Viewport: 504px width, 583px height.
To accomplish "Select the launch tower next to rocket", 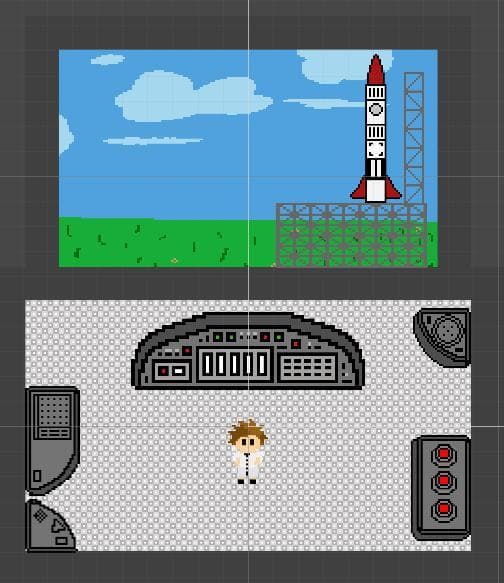I will [x=414, y=138].
